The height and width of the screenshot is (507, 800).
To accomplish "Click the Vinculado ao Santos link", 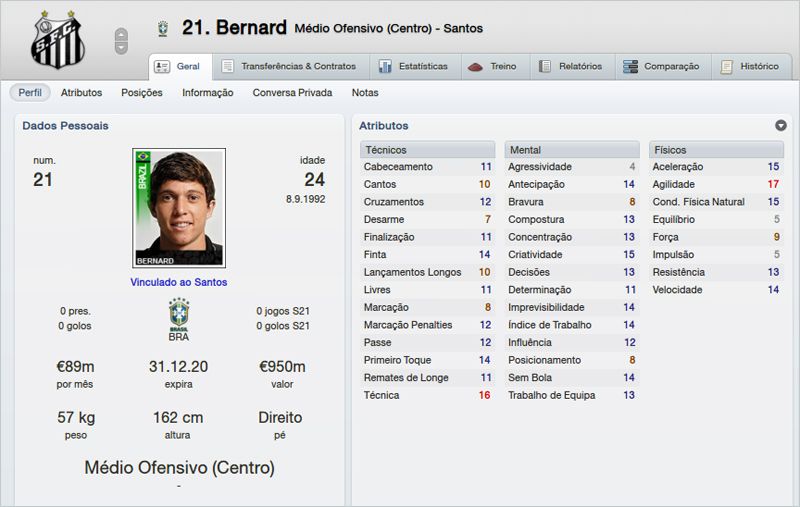I will pos(179,282).
